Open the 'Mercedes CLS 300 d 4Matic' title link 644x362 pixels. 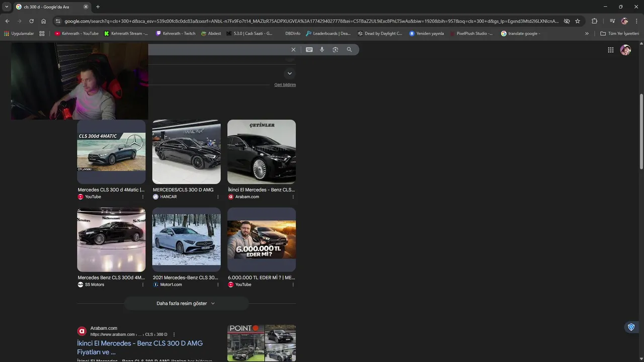(111, 190)
